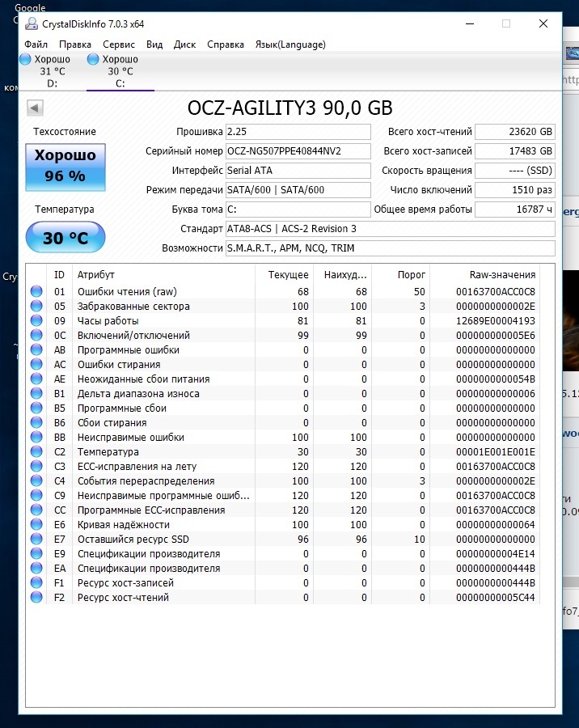Click status orb for attribute C9 row
Viewport: 579px width, 728px height.
(x=36, y=495)
